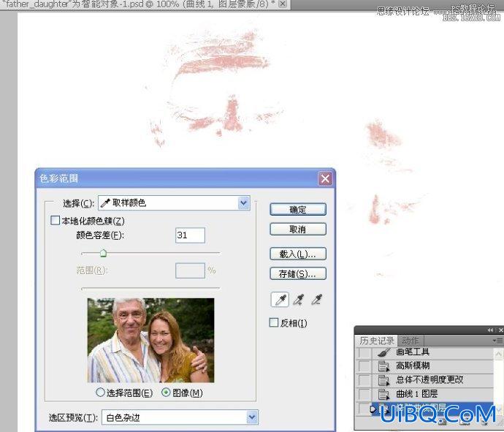This screenshot has height=432, width=504.
Task: Click the 画笔工具 brush icon in History
Action: click(x=383, y=352)
